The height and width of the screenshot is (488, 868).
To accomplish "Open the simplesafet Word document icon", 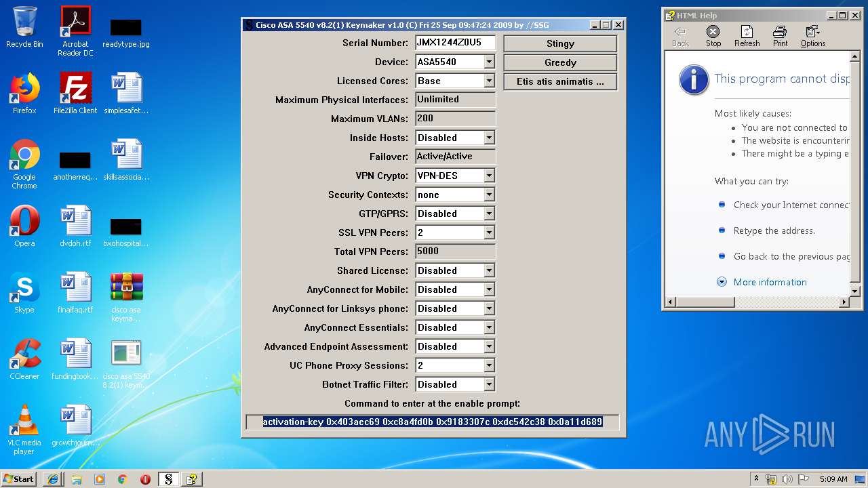I will pos(126,93).
